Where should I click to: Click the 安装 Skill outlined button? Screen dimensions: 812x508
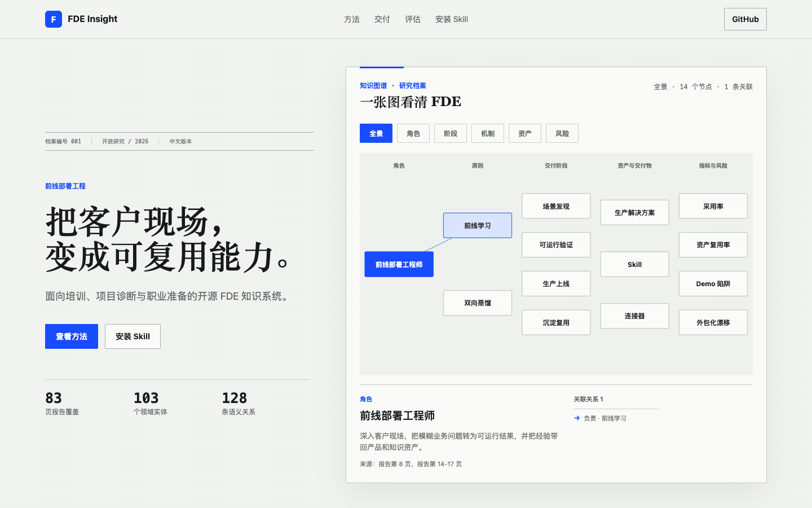pyautogui.click(x=133, y=336)
